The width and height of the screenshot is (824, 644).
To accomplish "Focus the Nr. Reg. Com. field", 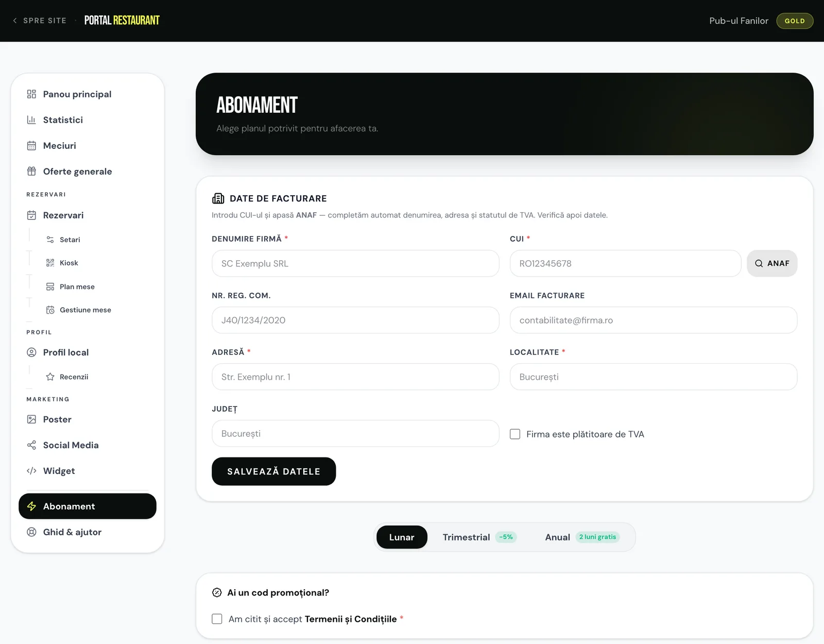I will pos(355,320).
